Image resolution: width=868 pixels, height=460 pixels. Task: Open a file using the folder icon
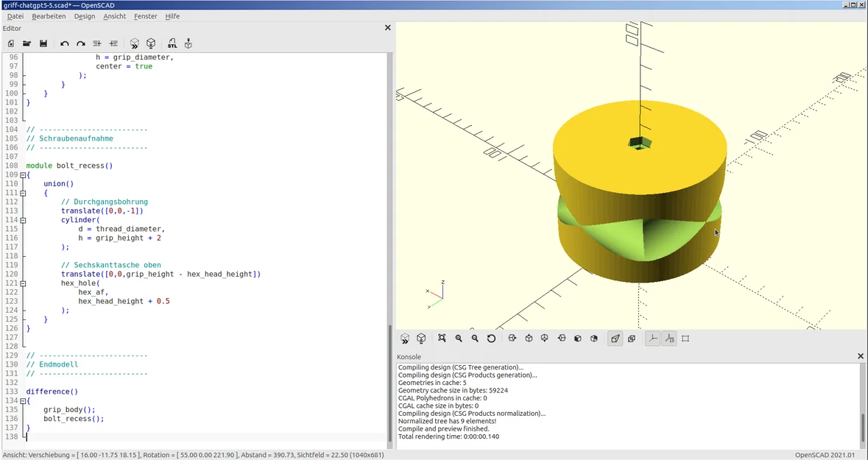coord(27,43)
